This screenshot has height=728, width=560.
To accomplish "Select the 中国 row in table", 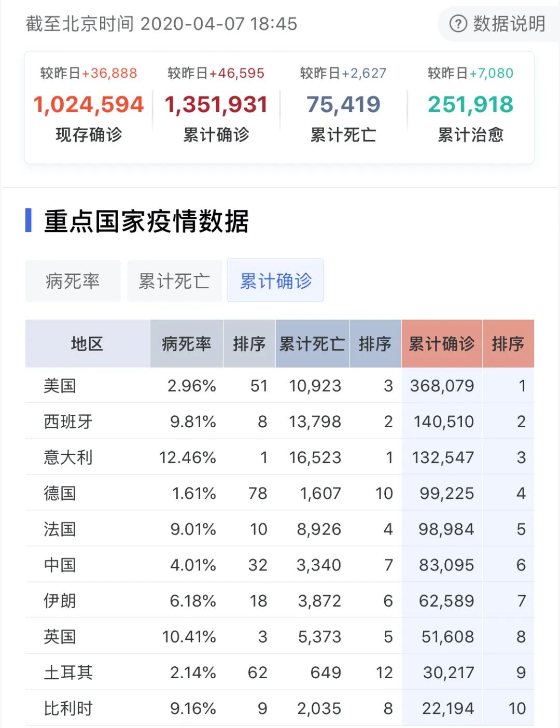I will (60, 565).
